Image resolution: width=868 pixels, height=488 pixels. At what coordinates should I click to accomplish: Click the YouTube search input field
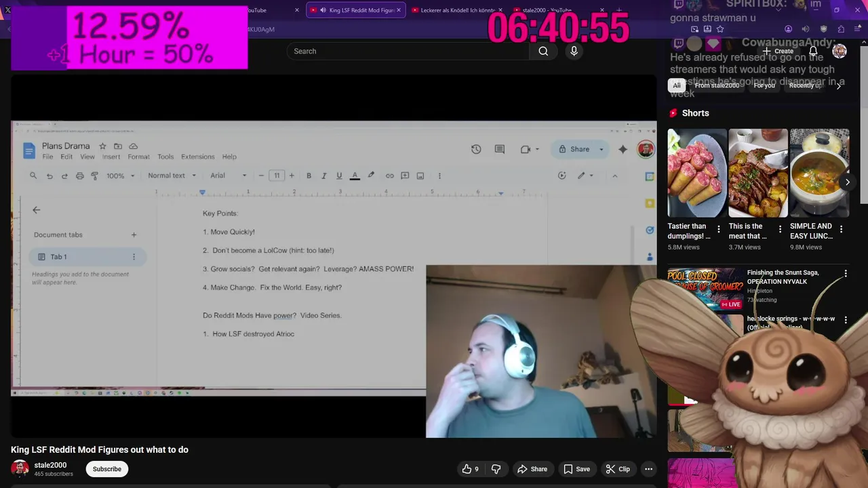click(408, 52)
